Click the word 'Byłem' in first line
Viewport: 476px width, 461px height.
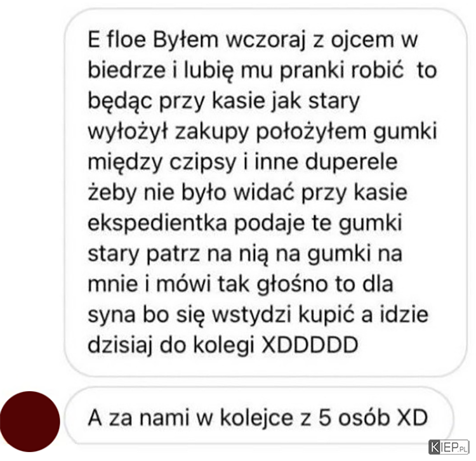pyautogui.click(x=185, y=41)
